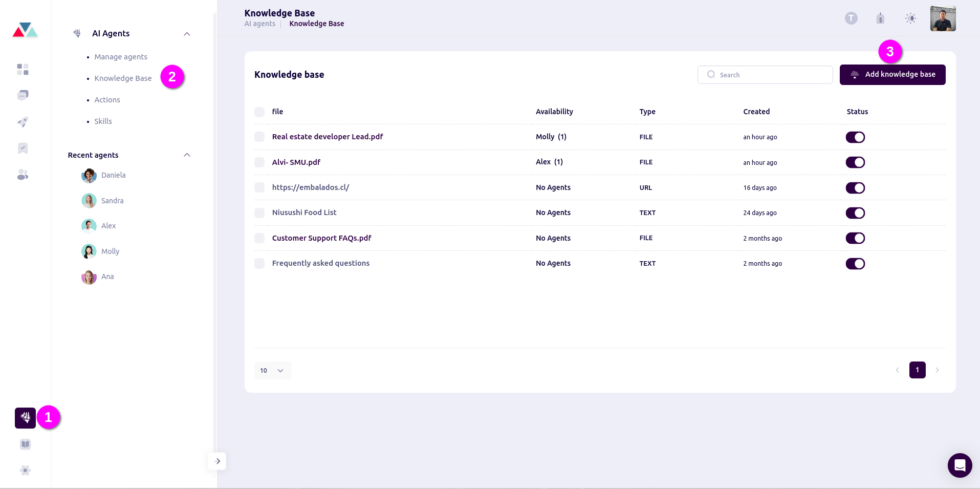Focus the Search input field
This screenshot has height=489, width=980.
[x=765, y=75]
